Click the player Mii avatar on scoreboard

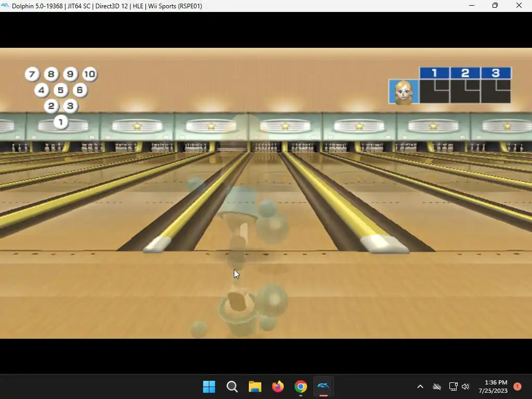[404, 91]
